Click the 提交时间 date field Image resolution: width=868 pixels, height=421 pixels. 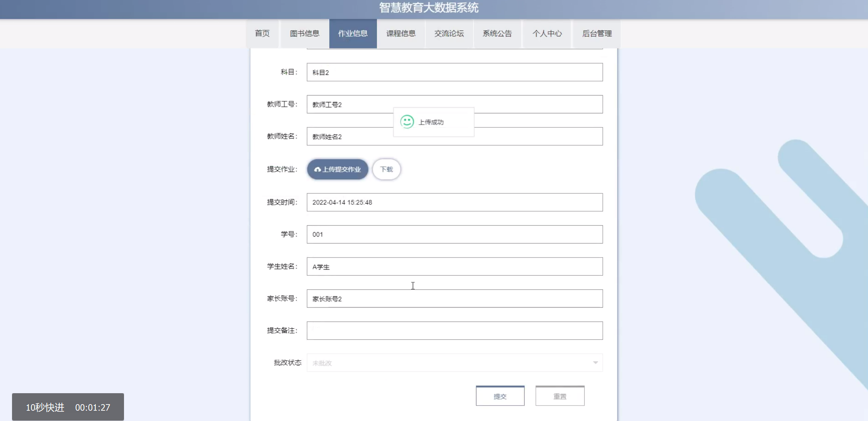(454, 202)
